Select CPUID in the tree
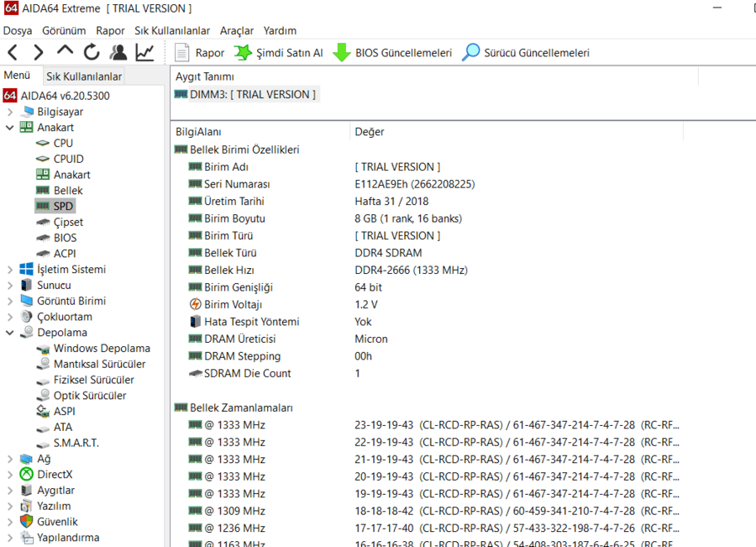This screenshot has height=547, width=756. tap(68, 159)
